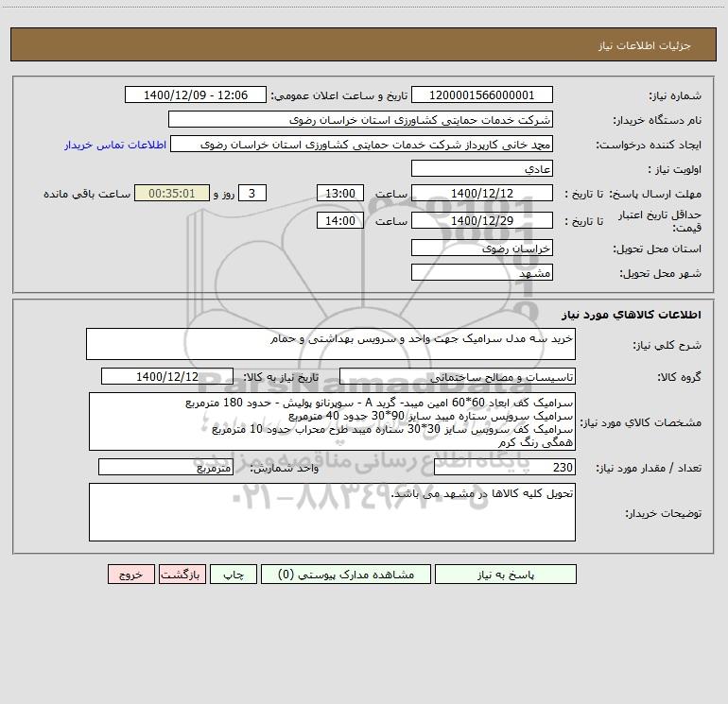Click the 'توضیحات خریدار:' label

click(x=664, y=513)
